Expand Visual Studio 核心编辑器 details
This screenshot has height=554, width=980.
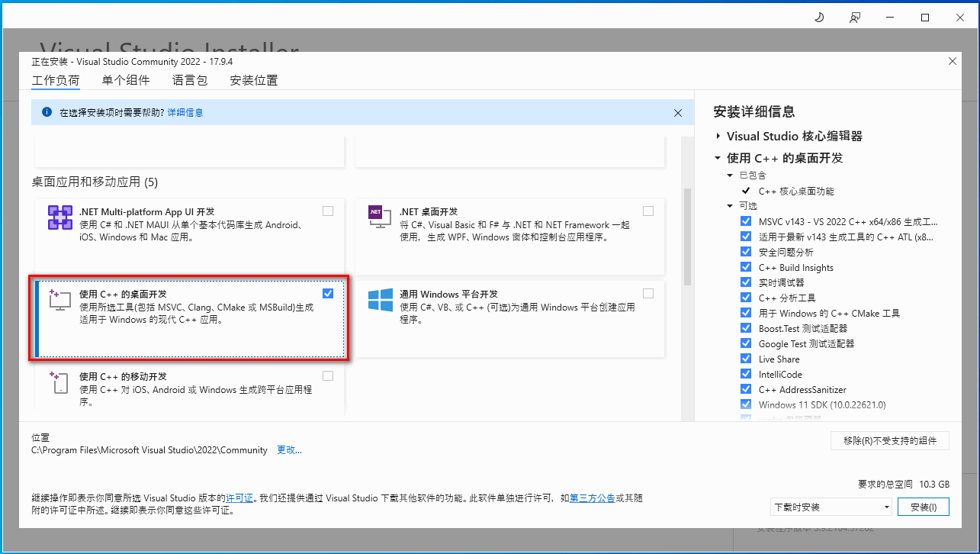tap(717, 136)
